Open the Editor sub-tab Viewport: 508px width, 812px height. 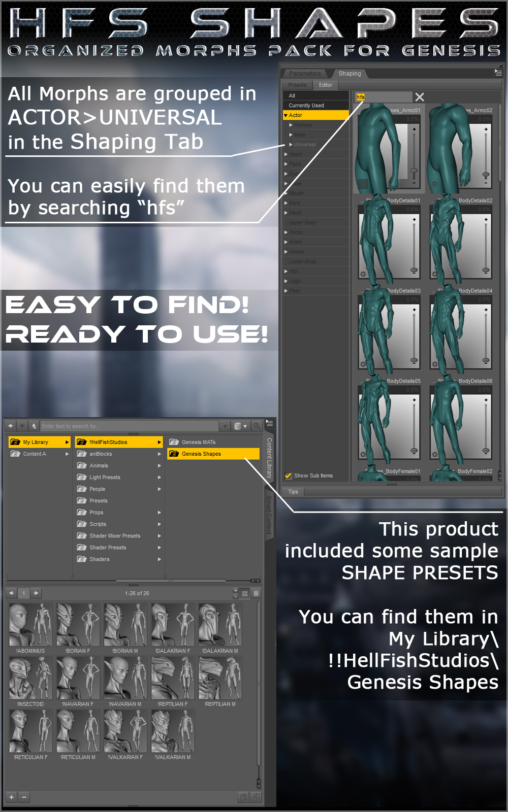pos(326,85)
